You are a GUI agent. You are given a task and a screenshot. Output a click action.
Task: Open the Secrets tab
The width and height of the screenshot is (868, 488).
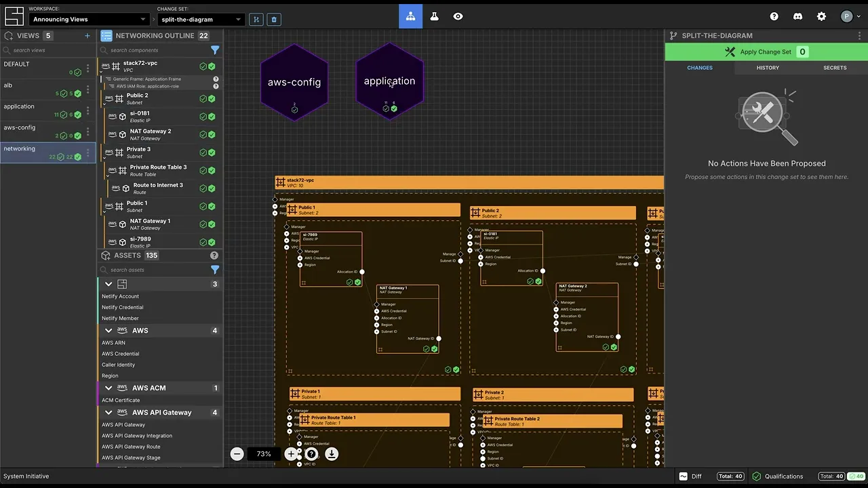click(x=835, y=68)
